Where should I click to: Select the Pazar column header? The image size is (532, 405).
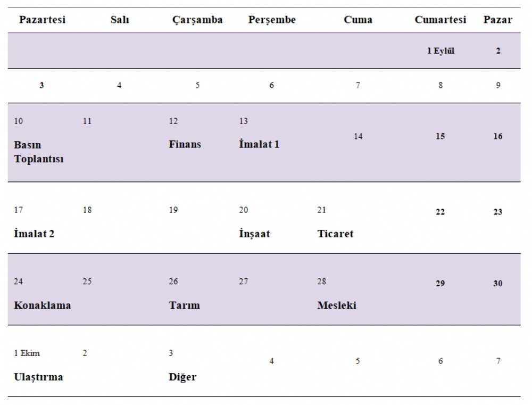click(497, 20)
